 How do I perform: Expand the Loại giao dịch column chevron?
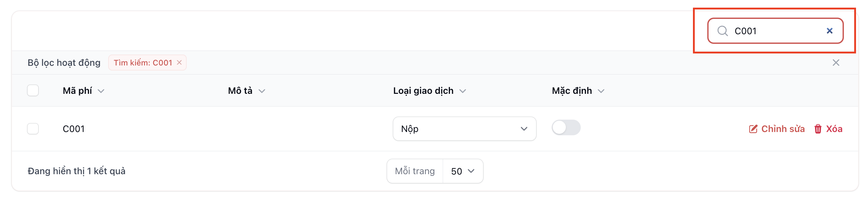[x=463, y=91]
